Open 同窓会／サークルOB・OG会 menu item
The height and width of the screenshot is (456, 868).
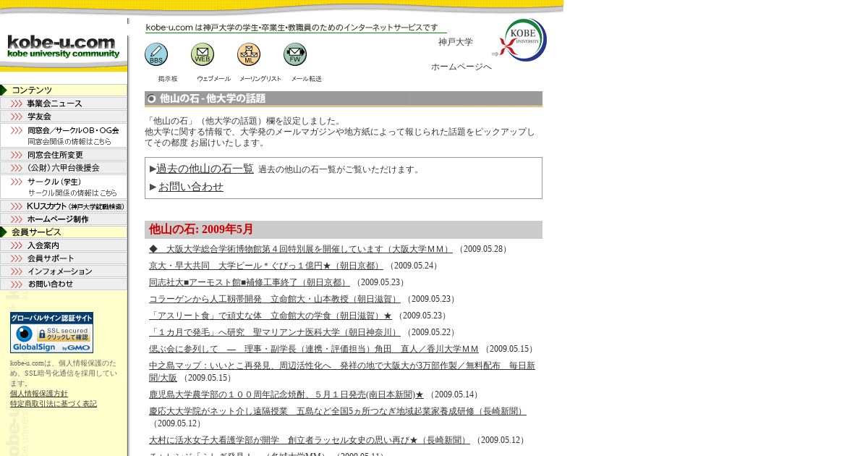tap(64, 135)
